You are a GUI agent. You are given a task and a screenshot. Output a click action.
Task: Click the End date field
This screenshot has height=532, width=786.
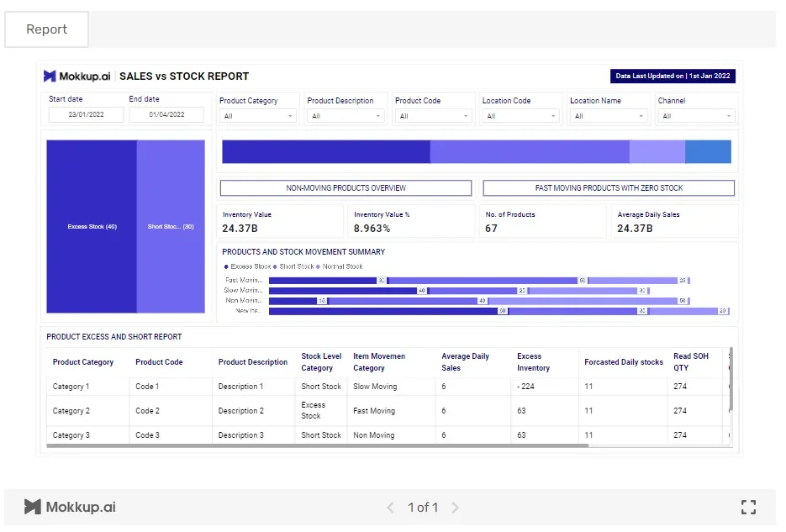click(x=166, y=114)
